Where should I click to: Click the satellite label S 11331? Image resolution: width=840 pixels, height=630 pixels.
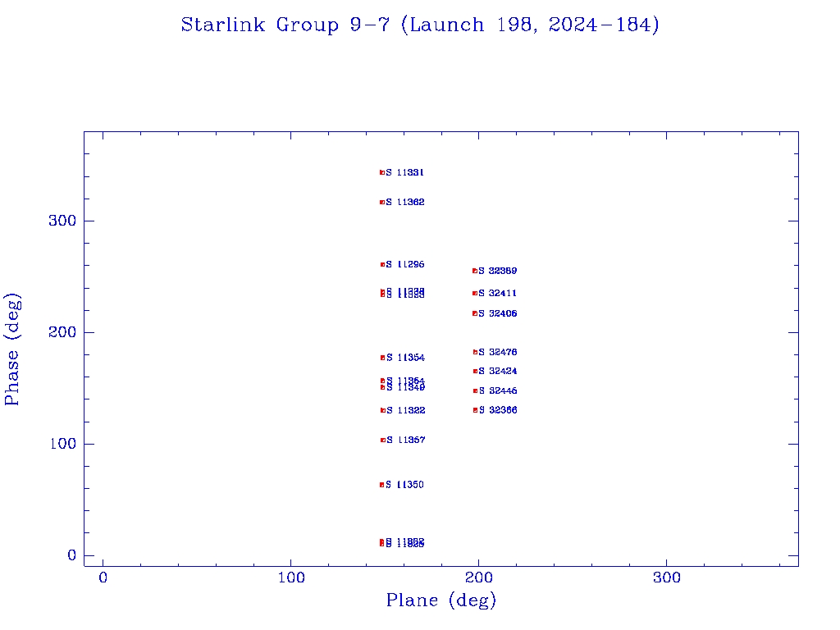point(405,172)
